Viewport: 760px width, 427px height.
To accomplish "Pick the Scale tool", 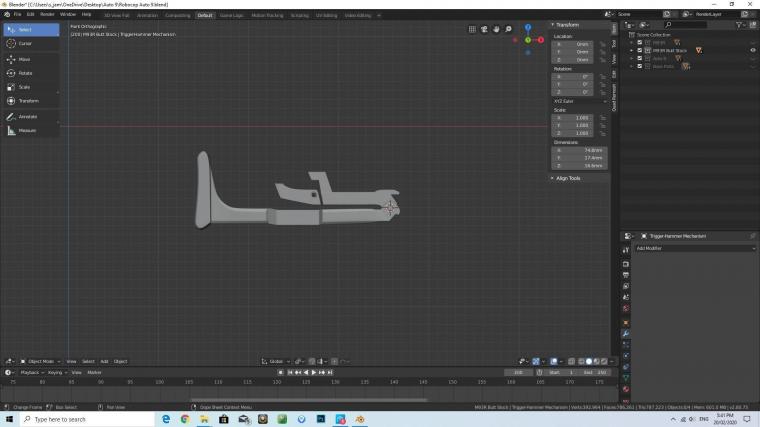I will pos(31,87).
